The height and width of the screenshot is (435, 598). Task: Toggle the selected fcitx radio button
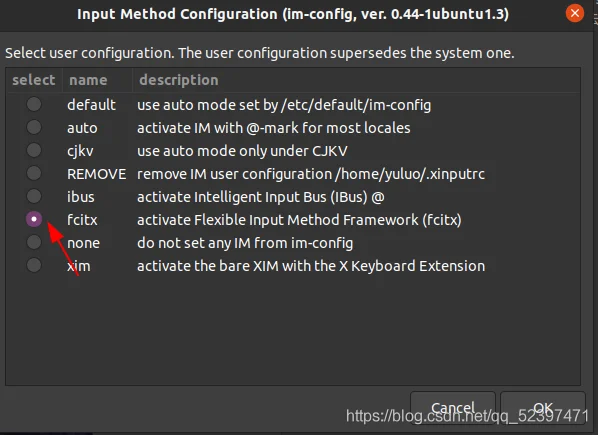tap(34, 219)
